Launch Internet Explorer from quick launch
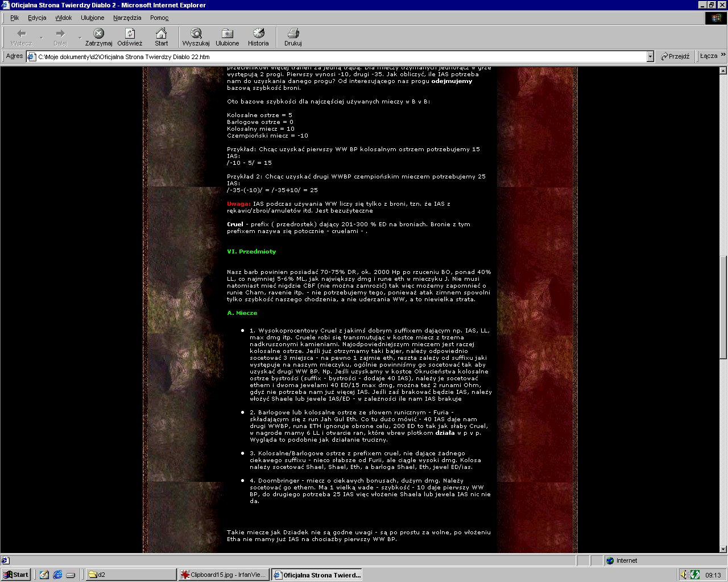The height and width of the screenshot is (582, 728). click(57, 575)
